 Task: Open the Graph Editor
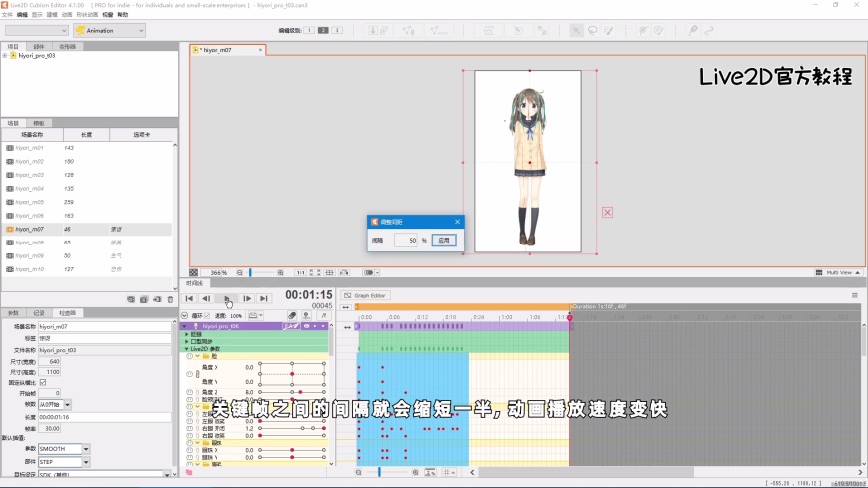coord(365,295)
